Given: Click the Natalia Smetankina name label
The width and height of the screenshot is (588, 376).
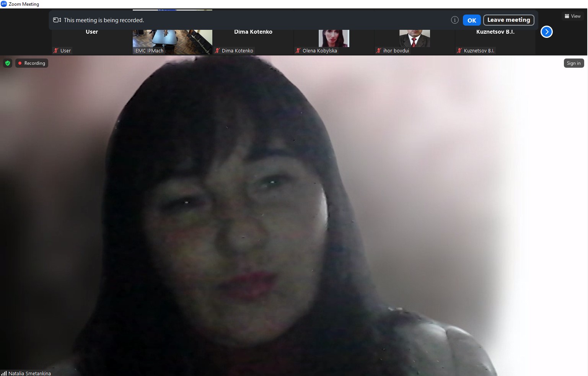Looking at the screenshot, I should 29,373.
